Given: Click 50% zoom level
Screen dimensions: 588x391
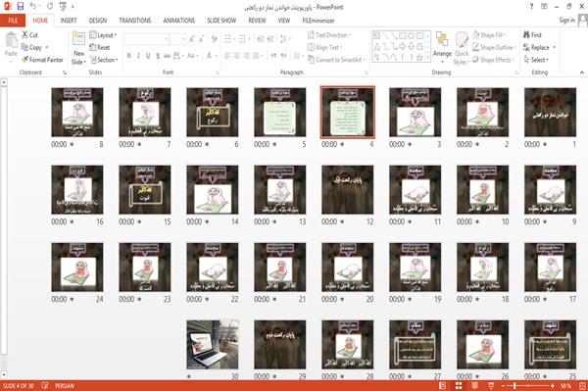Looking at the screenshot, I should tap(565, 386).
